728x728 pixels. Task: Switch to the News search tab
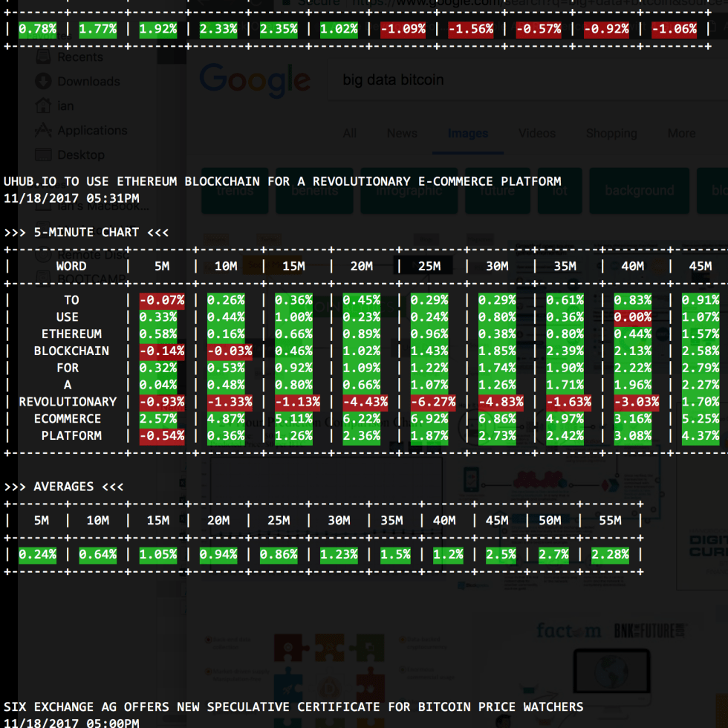402,134
